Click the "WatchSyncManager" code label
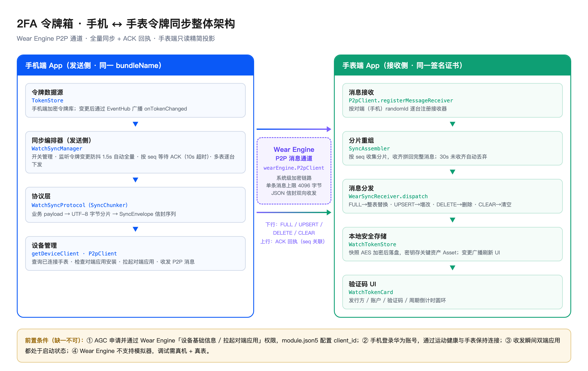 (x=57, y=148)
